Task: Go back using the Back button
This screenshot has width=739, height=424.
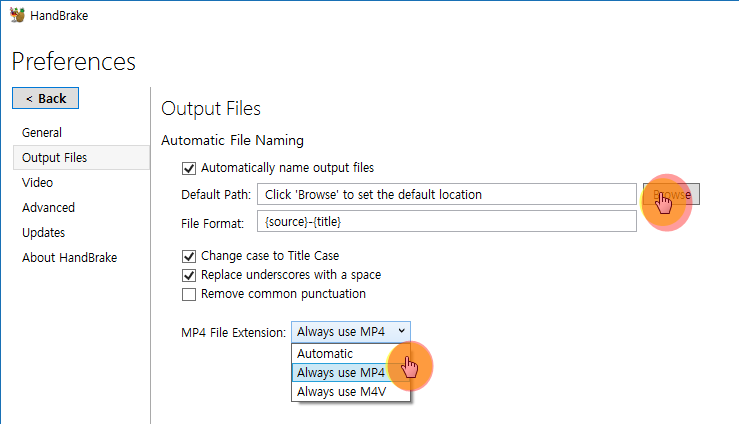Action: [x=45, y=98]
